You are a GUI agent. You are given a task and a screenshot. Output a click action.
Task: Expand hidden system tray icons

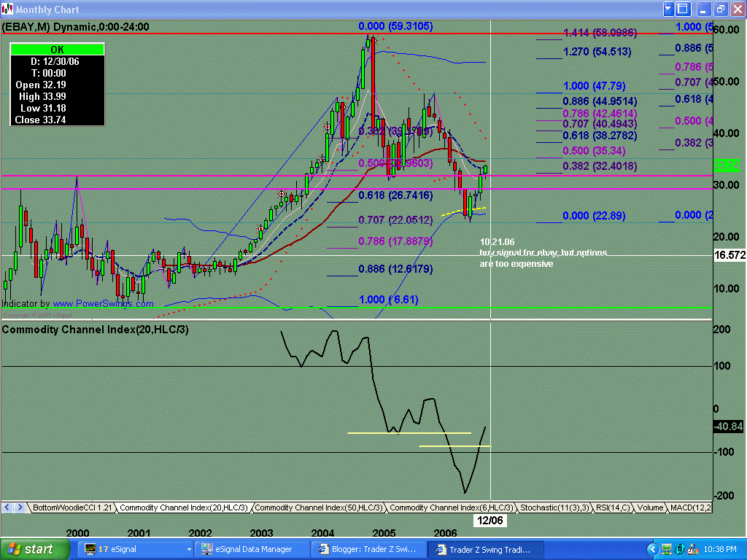(x=653, y=550)
